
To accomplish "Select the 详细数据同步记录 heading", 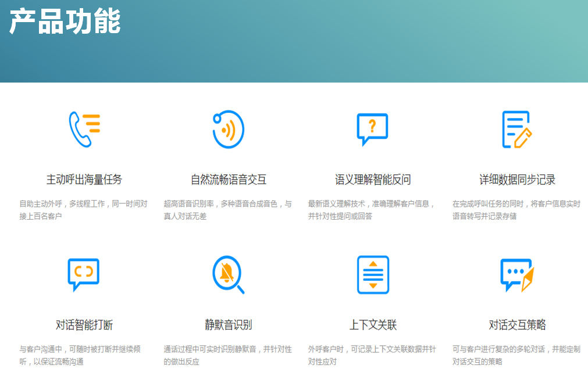I will [517, 180].
